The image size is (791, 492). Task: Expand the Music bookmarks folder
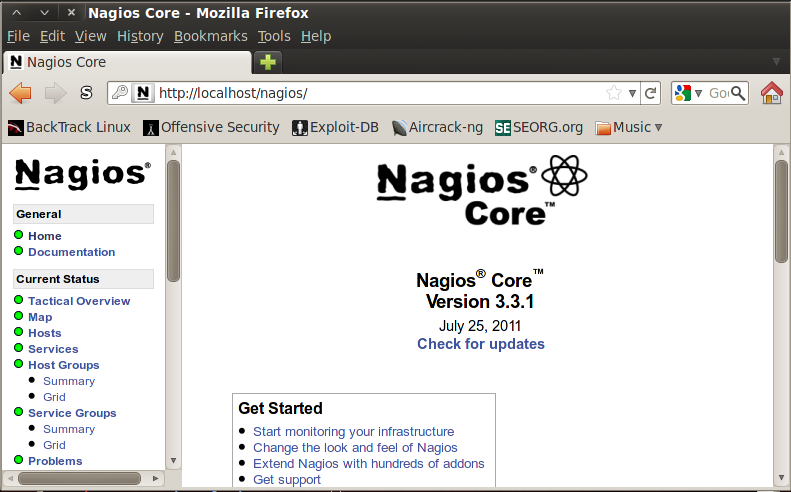coord(658,128)
